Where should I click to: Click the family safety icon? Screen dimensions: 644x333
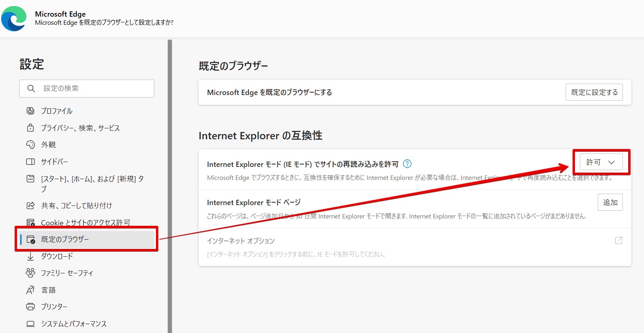pos(30,273)
